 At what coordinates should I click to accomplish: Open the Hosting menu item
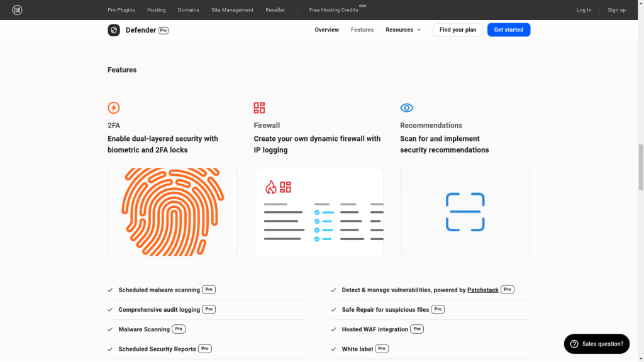pyautogui.click(x=157, y=10)
